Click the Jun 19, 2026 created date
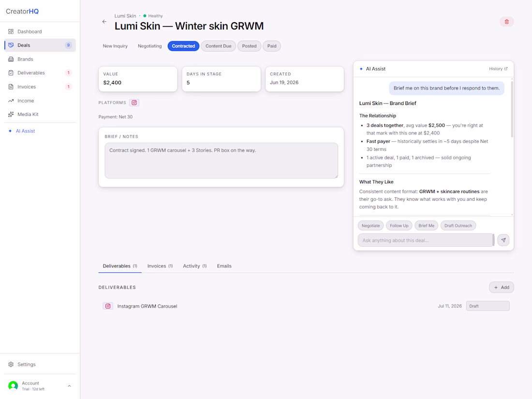532x399 pixels. click(x=284, y=82)
